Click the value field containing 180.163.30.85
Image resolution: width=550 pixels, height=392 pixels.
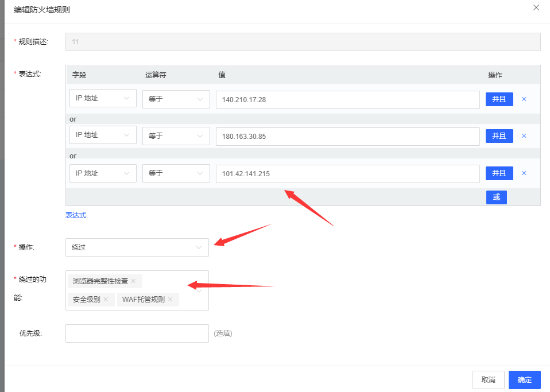(x=347, y=137)
